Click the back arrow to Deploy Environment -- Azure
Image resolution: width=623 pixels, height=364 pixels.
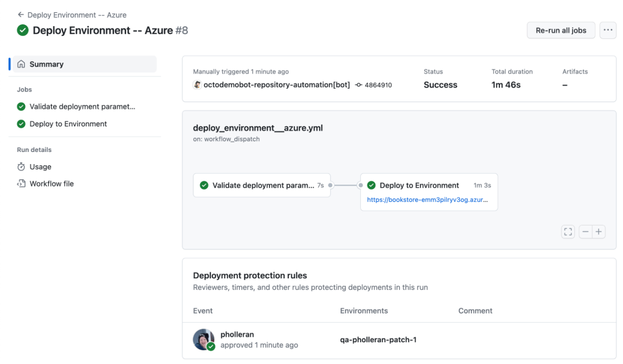tap(21, 15)
